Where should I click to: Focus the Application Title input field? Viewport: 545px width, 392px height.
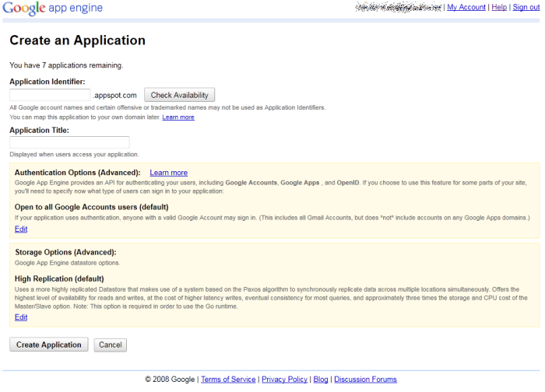click(69, 142)
